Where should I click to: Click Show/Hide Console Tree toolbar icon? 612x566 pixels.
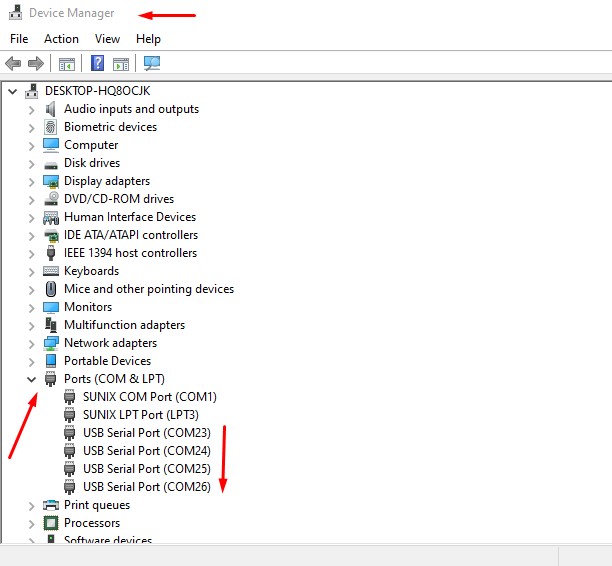[x=67, y=64]
